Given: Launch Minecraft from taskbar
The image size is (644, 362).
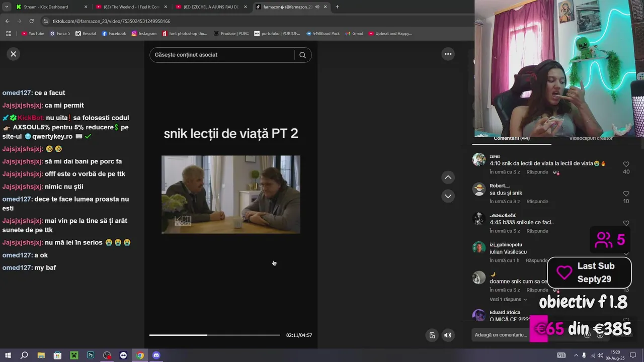Looking at the screenshot, I should [x=74, y=355].
